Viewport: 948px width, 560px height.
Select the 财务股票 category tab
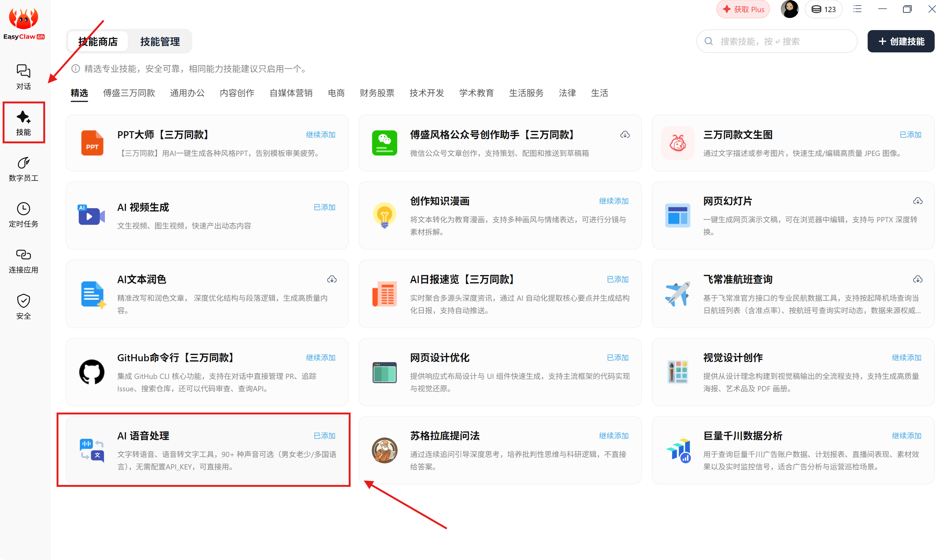tap(377, 93)
